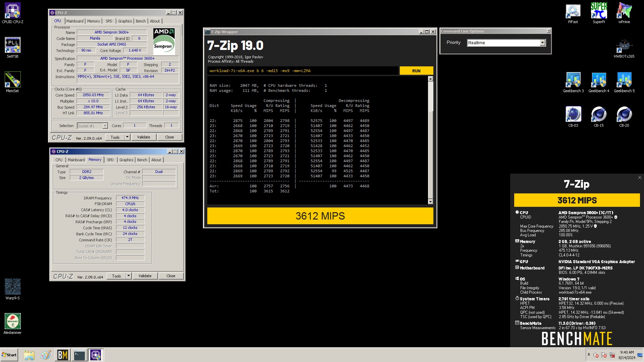Launch SuperPi from the desktop
644x362 pixels.
click(599, 13)
